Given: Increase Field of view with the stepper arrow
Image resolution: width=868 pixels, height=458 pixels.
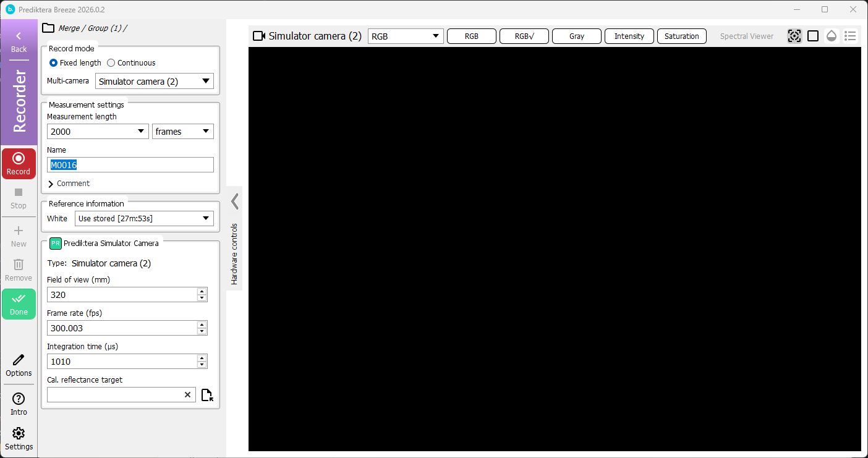Looking at the screenshot, I should [x=202, y=291].
